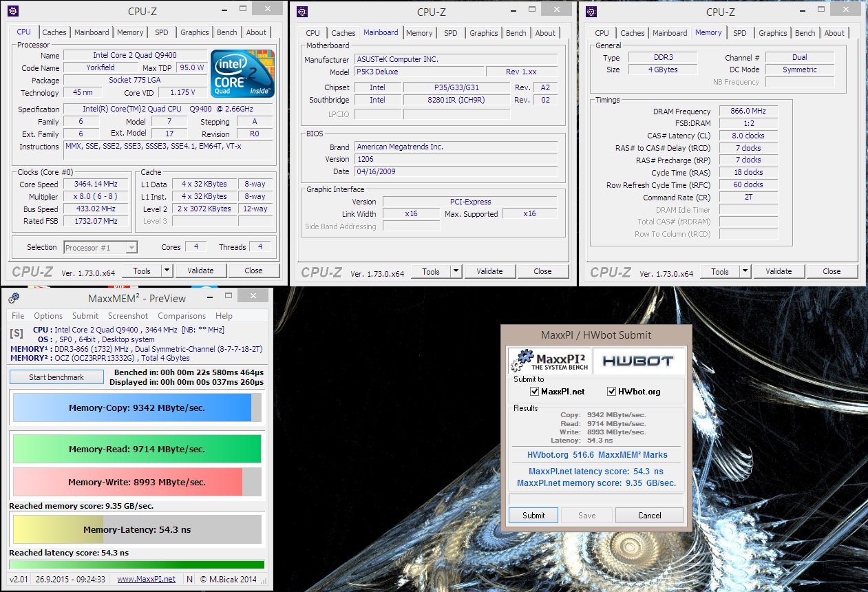Open the Tools dropdown arrow in CPU-tab window

point(167,271)
